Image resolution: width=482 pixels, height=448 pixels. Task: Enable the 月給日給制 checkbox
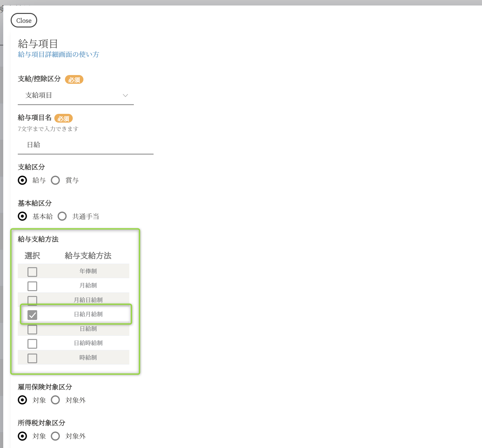(32, 300)
